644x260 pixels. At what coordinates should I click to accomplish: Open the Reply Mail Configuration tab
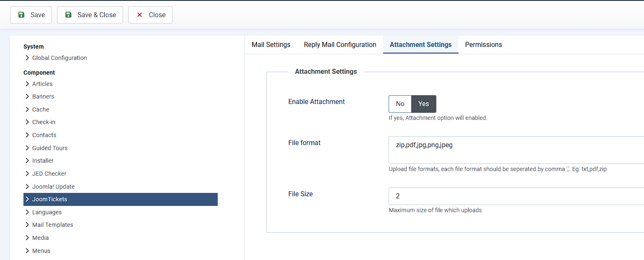[x=340, y=44]
